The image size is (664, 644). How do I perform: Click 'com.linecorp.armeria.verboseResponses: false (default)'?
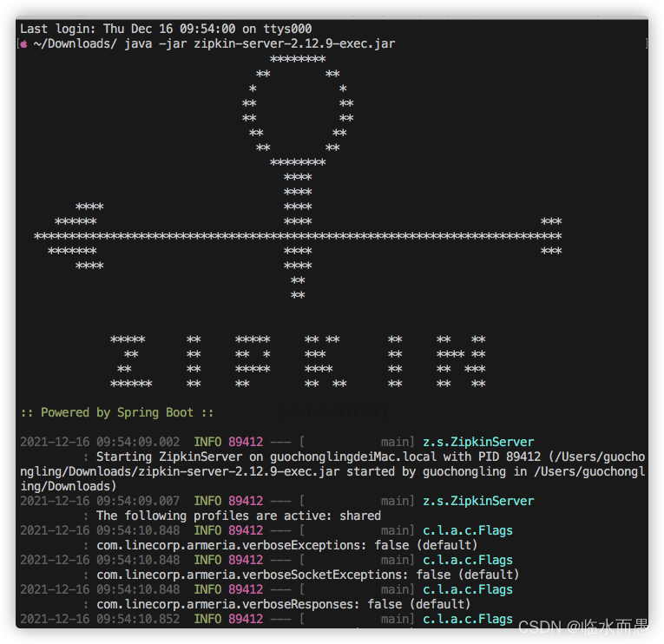283,604
